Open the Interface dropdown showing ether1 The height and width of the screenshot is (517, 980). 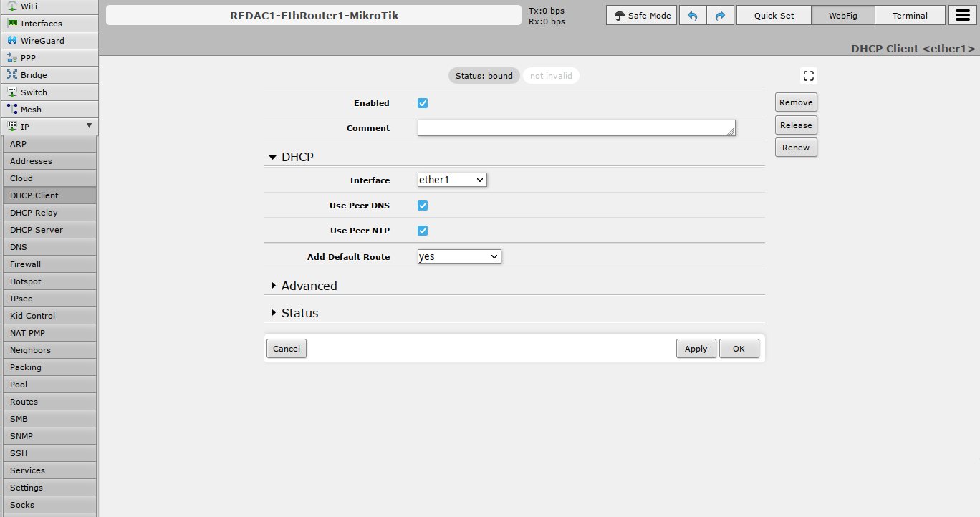click(452, 180)
